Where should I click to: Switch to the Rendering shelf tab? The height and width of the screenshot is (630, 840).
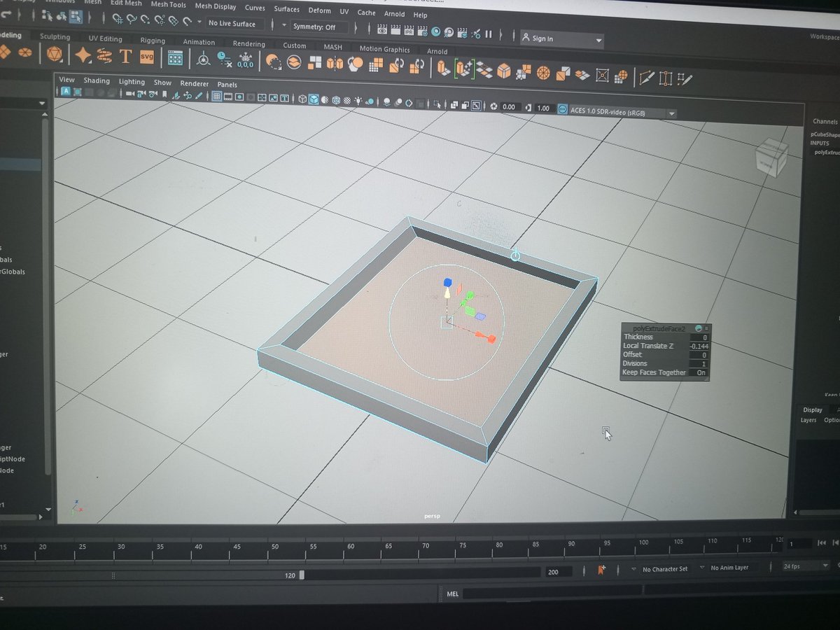(248, 43)
